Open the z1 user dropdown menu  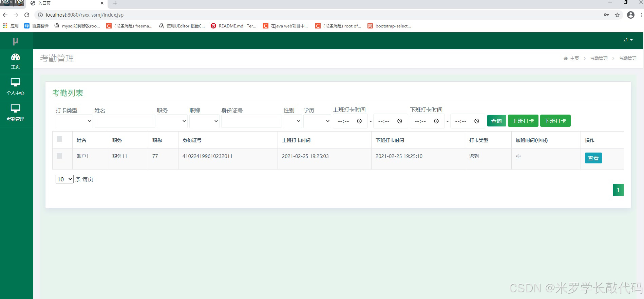point(628,40)
